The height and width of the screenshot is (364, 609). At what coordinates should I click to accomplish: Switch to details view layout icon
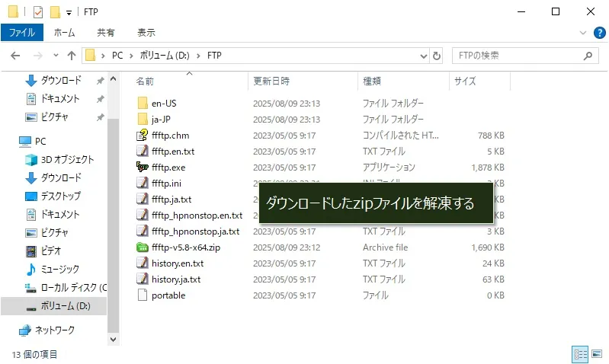click(x=580, y=354)
